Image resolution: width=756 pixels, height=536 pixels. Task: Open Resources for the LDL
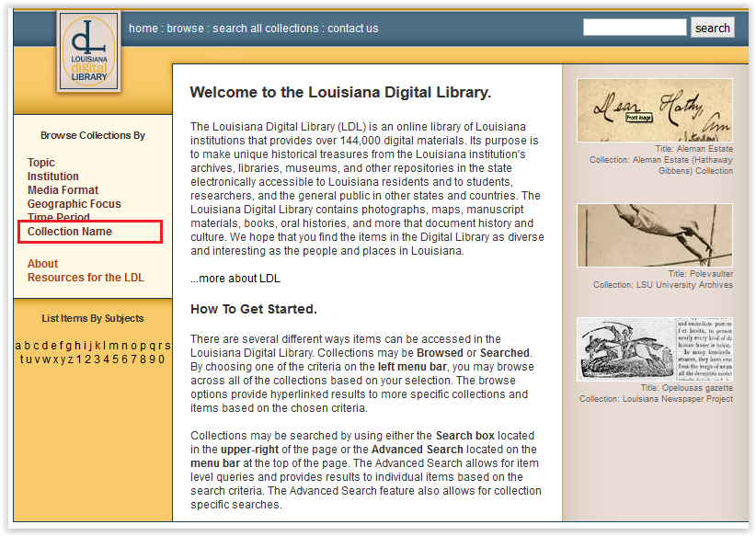coord(86,278)
